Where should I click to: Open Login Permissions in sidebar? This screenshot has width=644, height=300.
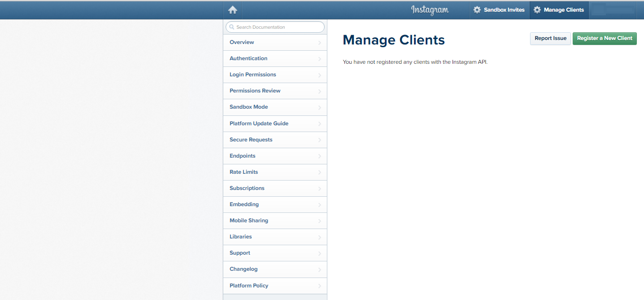click(275, 75)
